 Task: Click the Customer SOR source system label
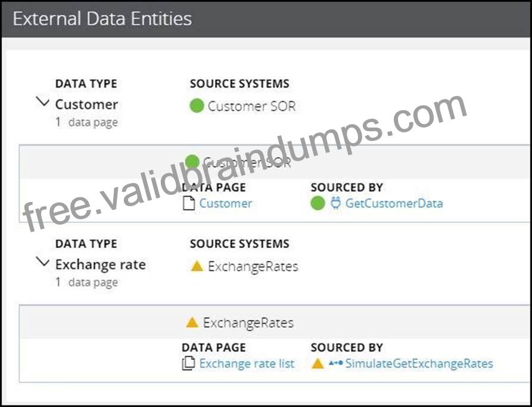coord(252,106)
